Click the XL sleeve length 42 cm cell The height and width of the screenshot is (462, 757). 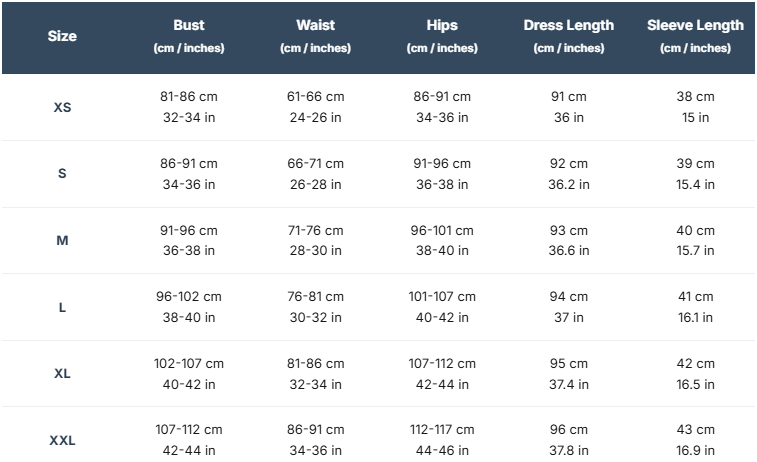(695, 363)
